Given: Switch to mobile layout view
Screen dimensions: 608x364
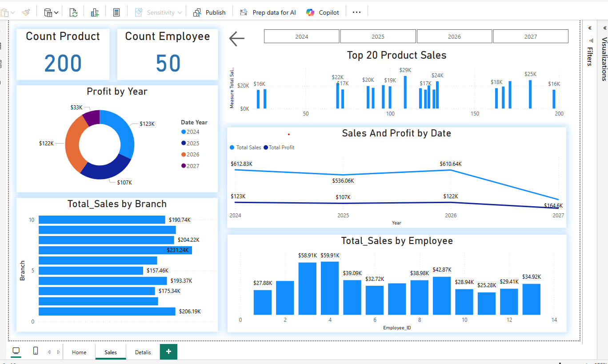Looking at the screenshot, I should (36, 351).
